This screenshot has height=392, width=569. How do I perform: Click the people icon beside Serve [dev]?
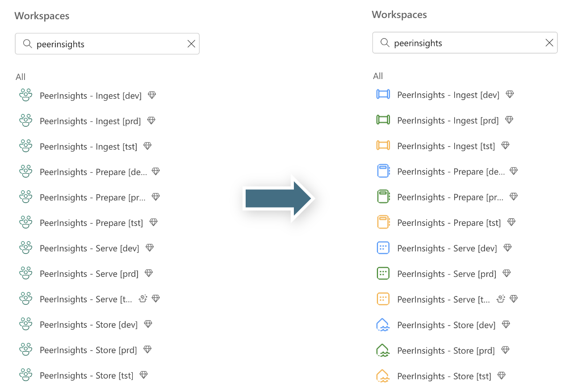(26, 248)
